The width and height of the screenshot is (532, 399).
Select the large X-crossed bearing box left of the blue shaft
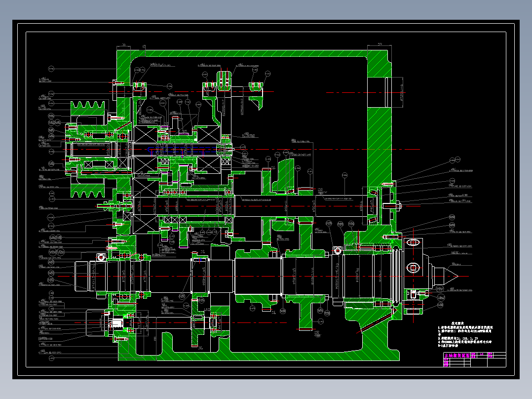point(146,134)
